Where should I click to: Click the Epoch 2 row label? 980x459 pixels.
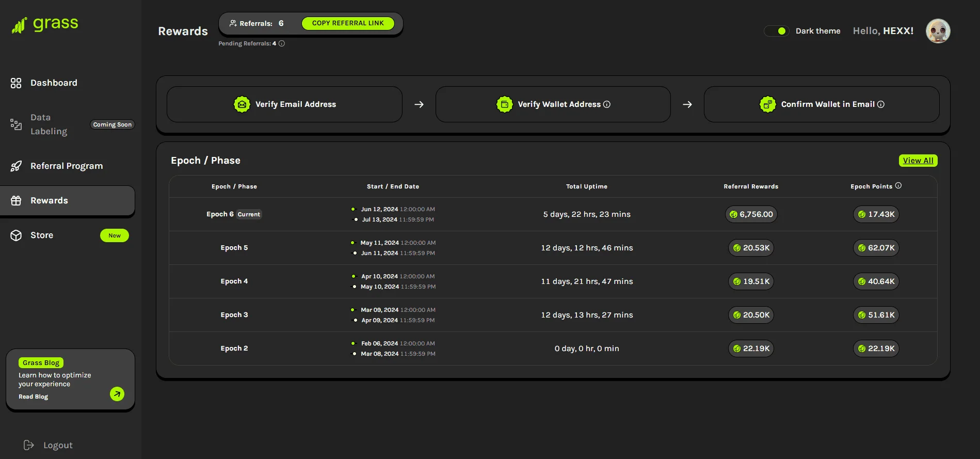(x=234, y=349)
